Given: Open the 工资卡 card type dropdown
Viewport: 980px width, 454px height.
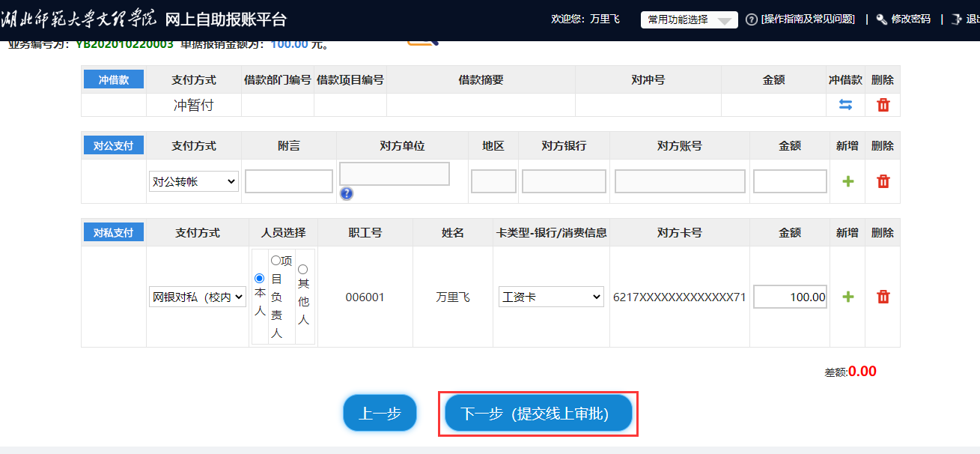Looking at the screenshot, I should click(551, 297).
